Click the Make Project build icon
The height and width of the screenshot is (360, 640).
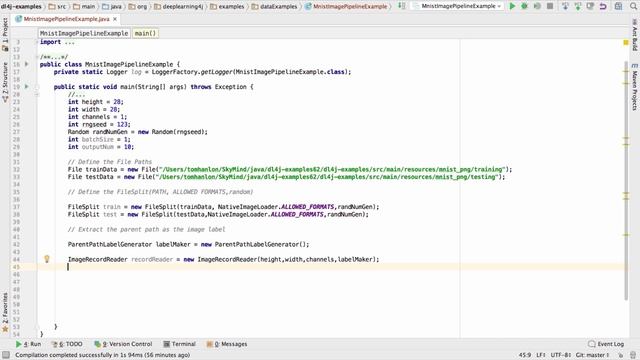tap(402, 6)
